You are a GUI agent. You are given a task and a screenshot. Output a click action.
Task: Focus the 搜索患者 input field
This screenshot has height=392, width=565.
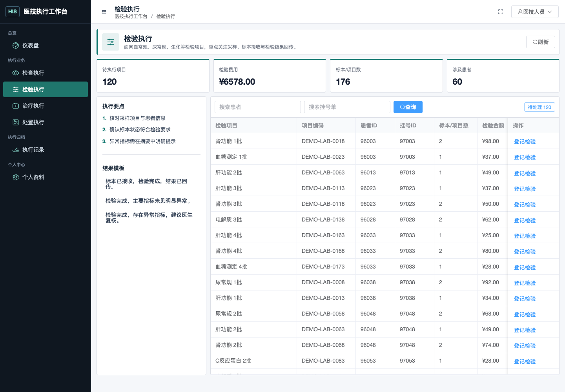point(258,107)
